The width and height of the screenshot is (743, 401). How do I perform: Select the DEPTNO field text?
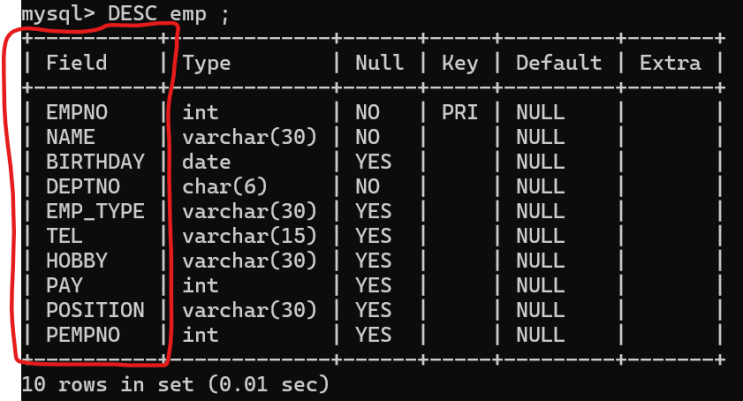click(82, 186)
